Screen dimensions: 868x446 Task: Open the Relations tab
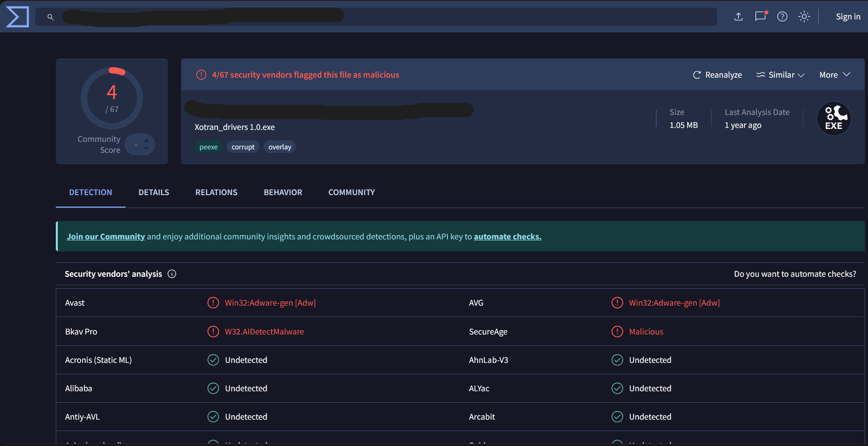pos(216,192)
